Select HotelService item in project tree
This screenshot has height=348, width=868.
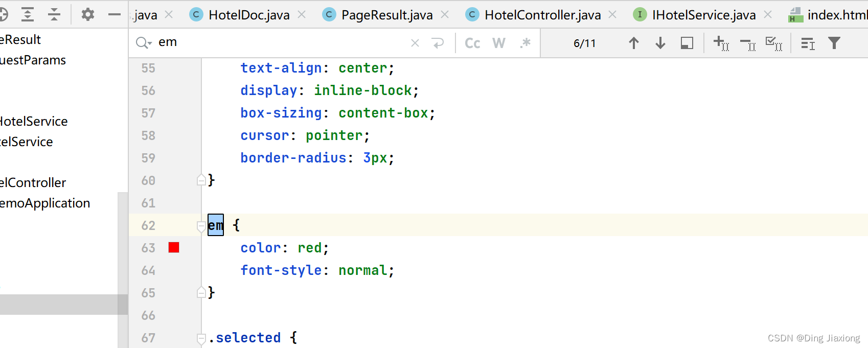click(34, 121)
